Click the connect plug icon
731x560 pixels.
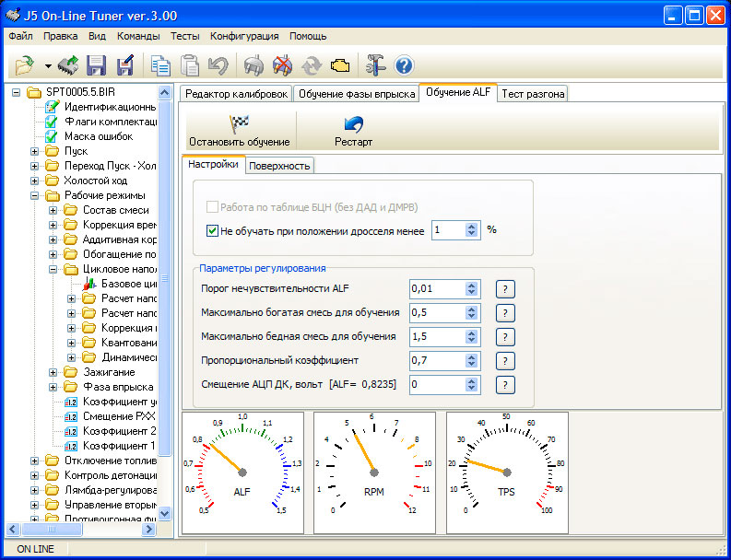point(253,65)
